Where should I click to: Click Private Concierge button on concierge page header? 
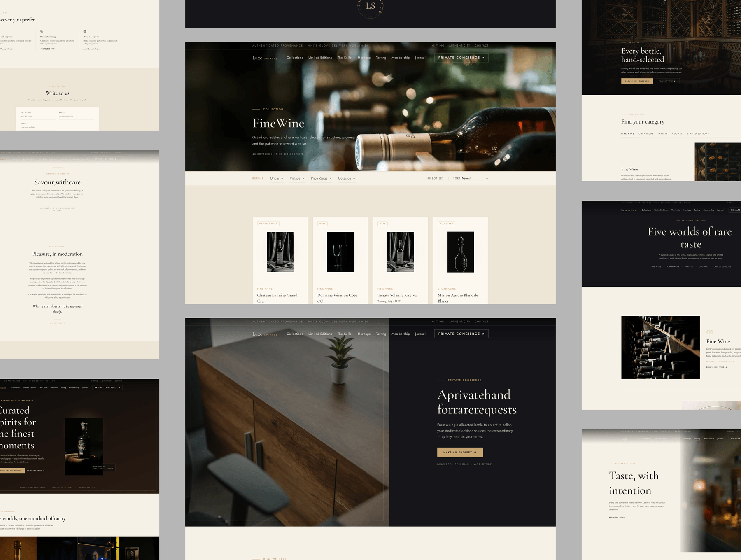[461, 334]
